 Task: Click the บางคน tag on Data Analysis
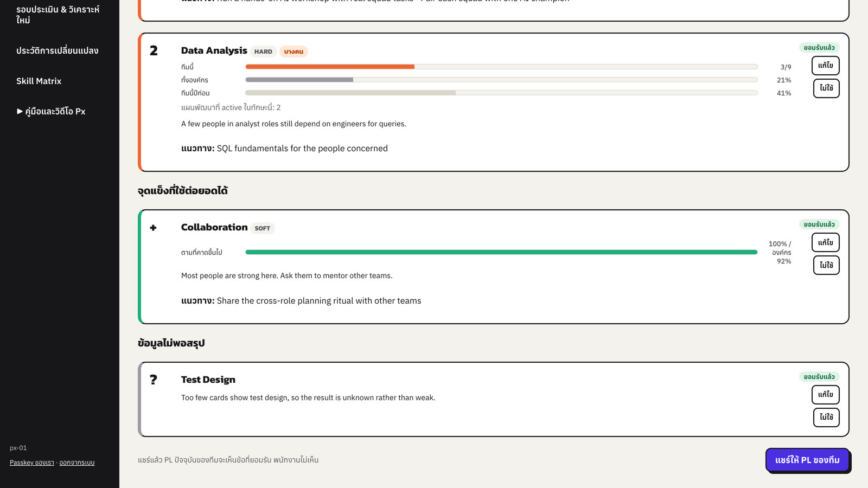point(293,52)
